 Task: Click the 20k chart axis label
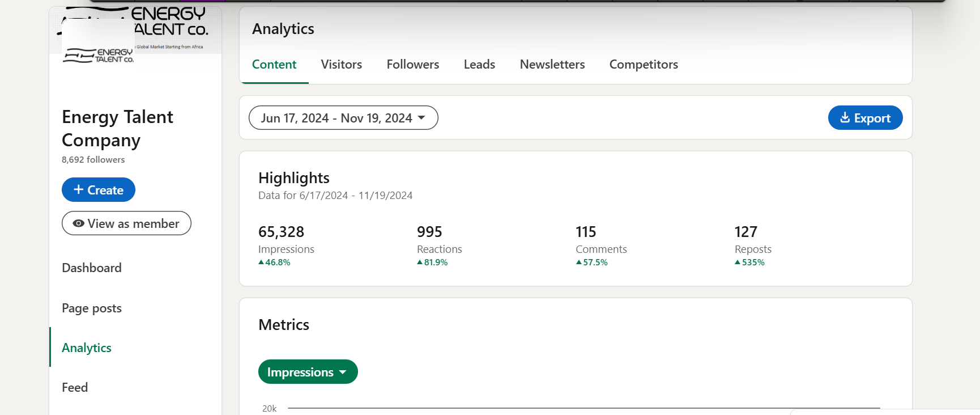269,408
